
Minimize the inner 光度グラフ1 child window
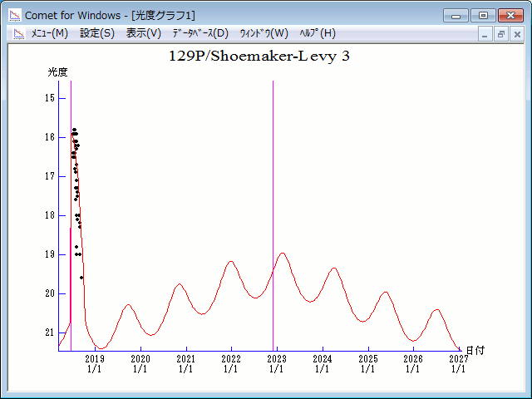point(486,34)
